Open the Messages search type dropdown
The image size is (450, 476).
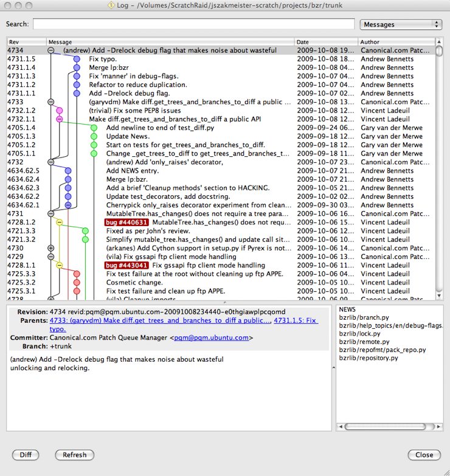click(401, 24)
